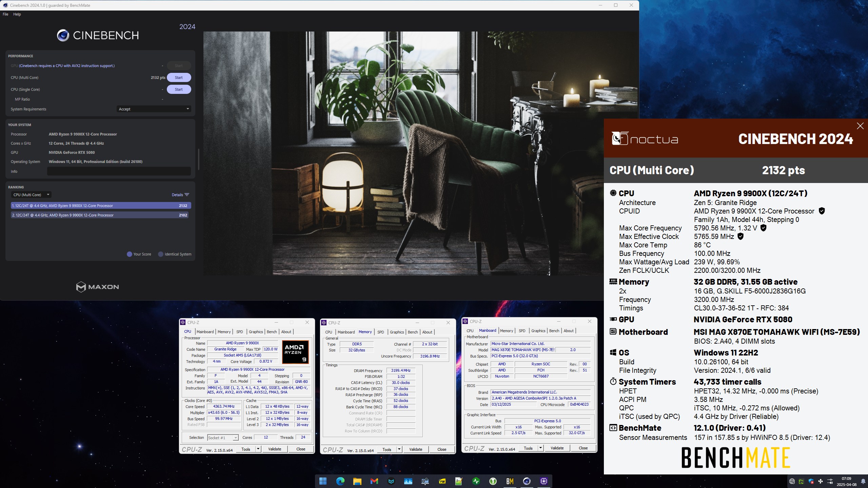Image resolution: width=868 pixels, height=488 pixels.
Task: Open the Help menu in Cinebench
Action: tap(17, 14)
